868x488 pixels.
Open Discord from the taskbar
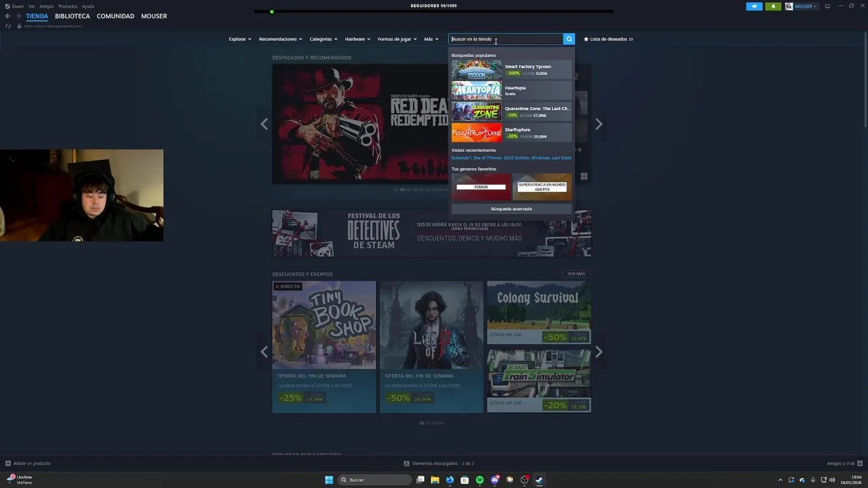[x=494, y=480]
